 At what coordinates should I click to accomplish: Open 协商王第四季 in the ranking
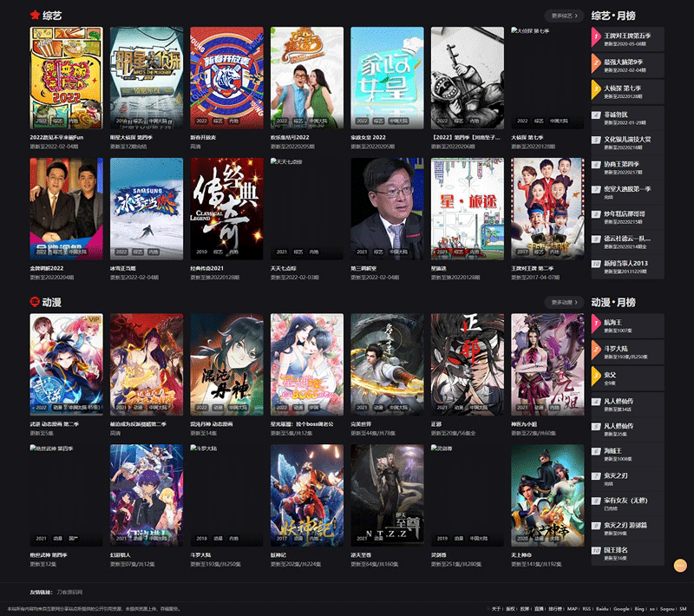(627, 167)
